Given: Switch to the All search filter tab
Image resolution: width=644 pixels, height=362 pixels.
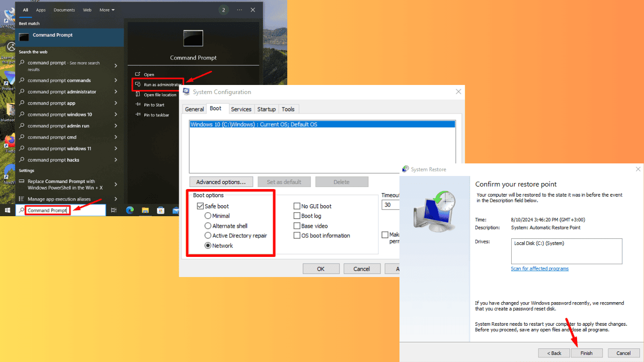Looking at the screenshot, I should (25, 10).
